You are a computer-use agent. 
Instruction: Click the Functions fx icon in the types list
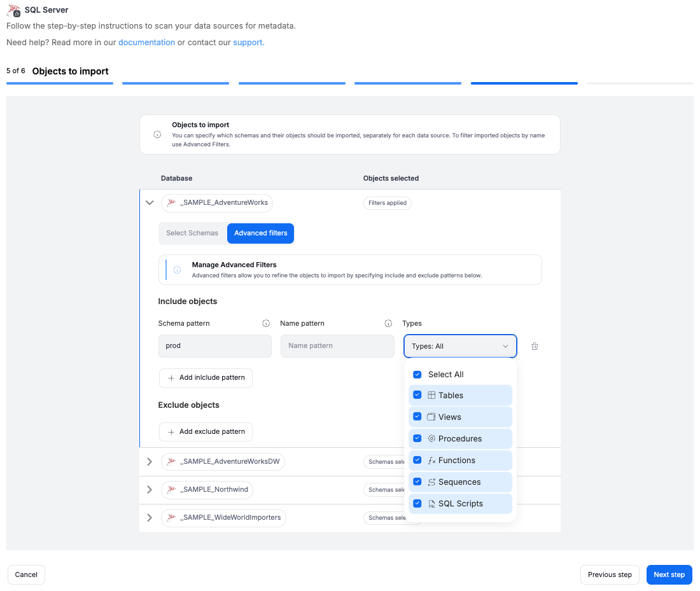click(x=431, y=460)
